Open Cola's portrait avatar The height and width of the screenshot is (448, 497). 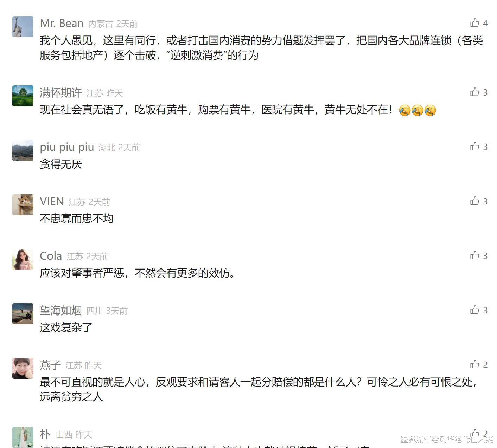[23, 259]
